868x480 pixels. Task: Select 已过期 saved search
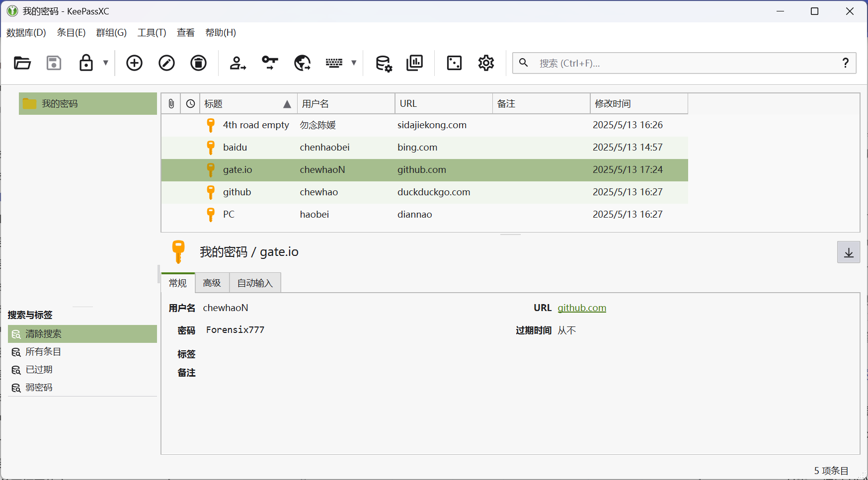82,370
